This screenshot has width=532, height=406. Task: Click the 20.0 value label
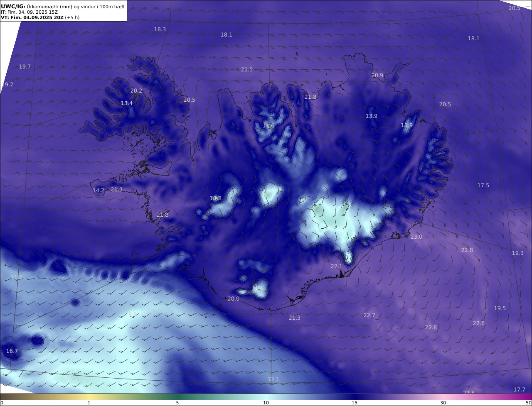coord(234,299)
